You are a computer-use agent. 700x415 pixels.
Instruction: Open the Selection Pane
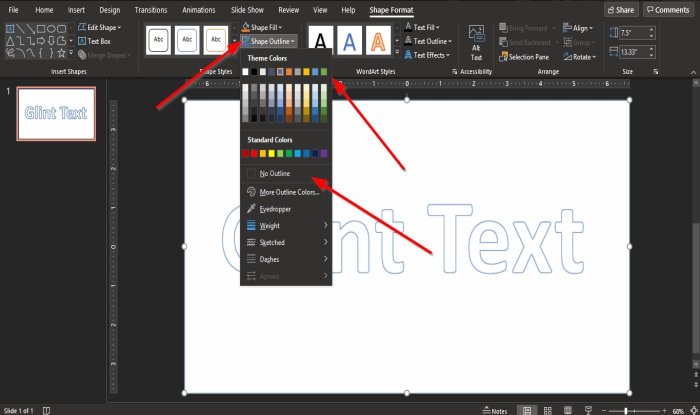524,57
